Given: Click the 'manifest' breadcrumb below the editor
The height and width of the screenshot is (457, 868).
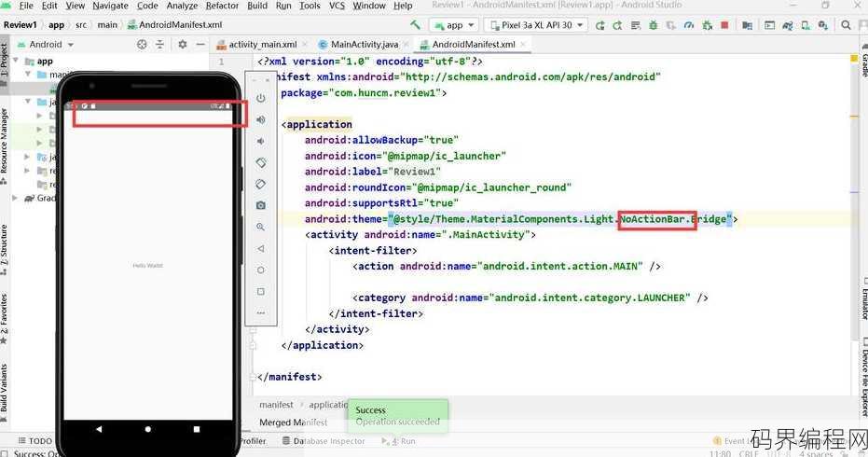Looking at the screenshot, I should (x=276, y=405).
